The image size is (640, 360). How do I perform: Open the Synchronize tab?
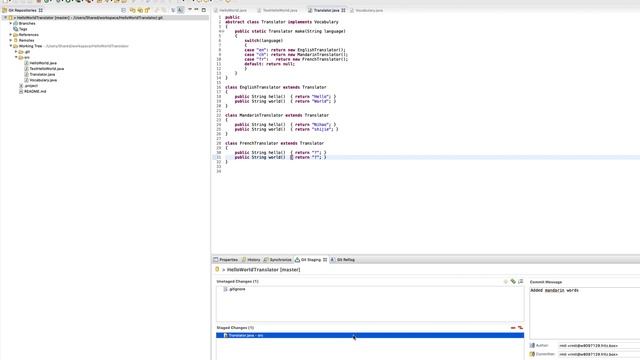tap(278, 260)
